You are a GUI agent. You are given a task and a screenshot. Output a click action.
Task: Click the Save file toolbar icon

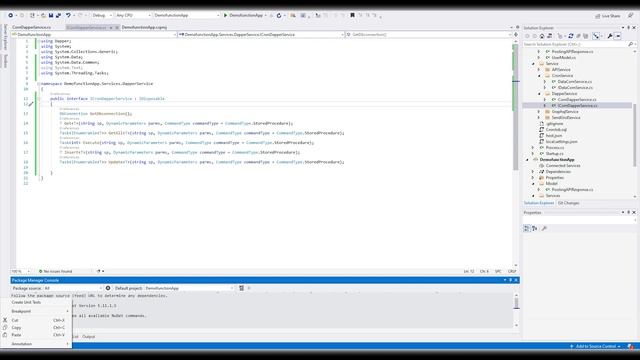coord(51,15)
